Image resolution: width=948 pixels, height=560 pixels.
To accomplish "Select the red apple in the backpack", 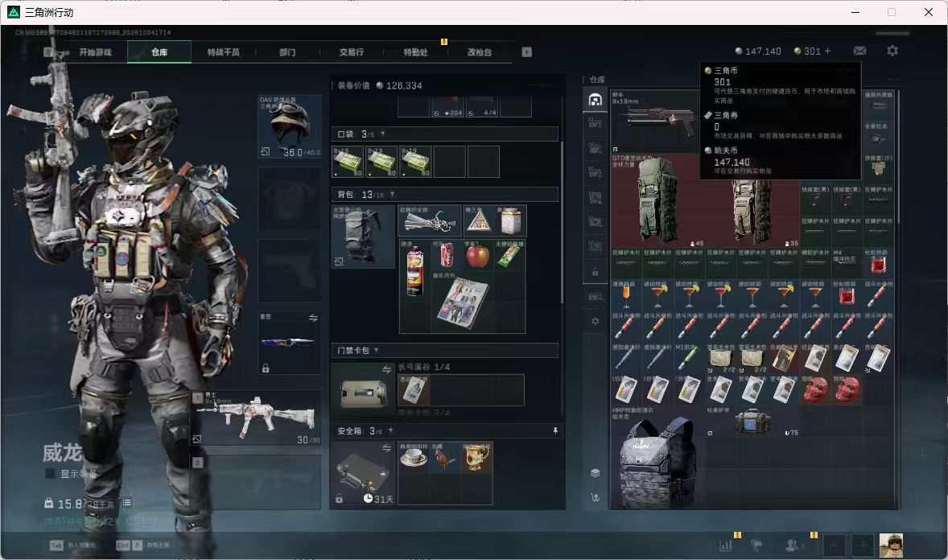I will [x=478, y=255].
